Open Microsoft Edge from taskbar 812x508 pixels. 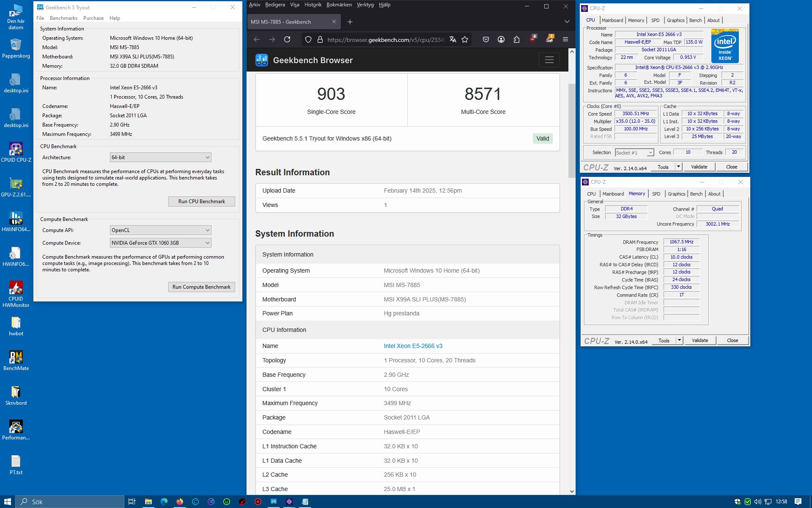click(x=164, y=502)
